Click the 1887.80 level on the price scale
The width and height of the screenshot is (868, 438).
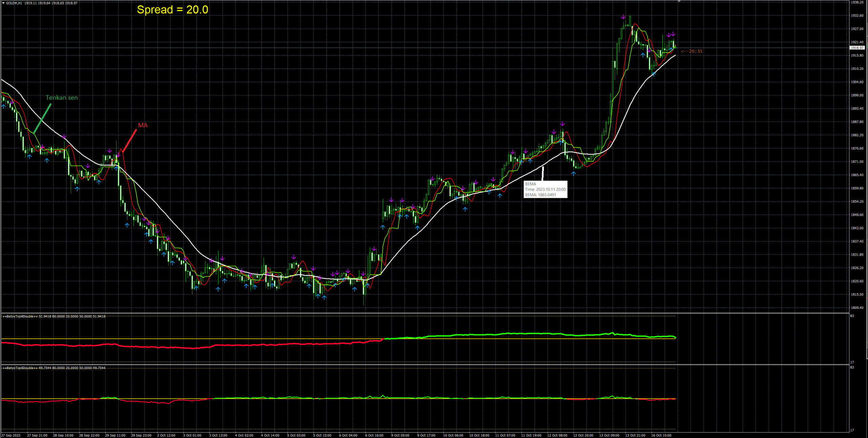pyautogui.click(x=857, y=122)
